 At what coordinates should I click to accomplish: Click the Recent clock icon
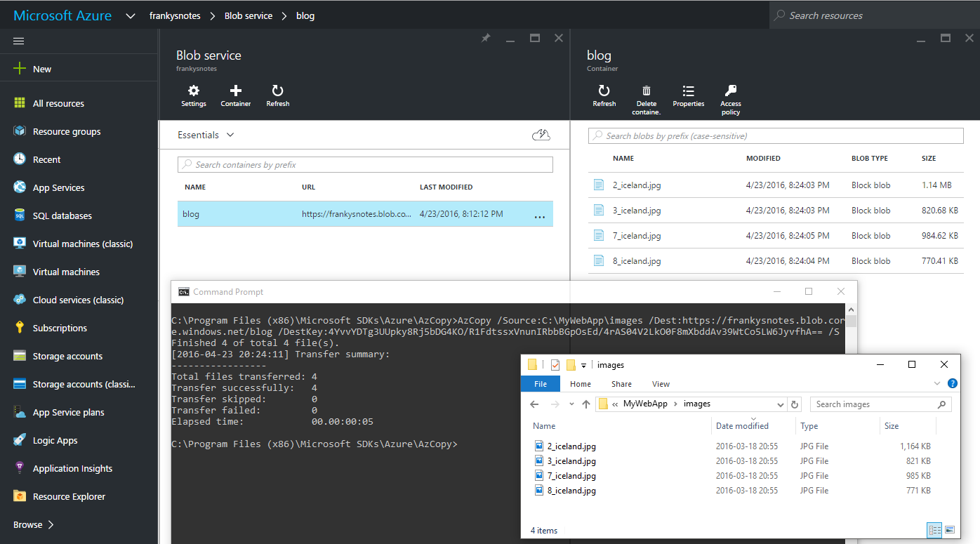click(x=20, y=159)
